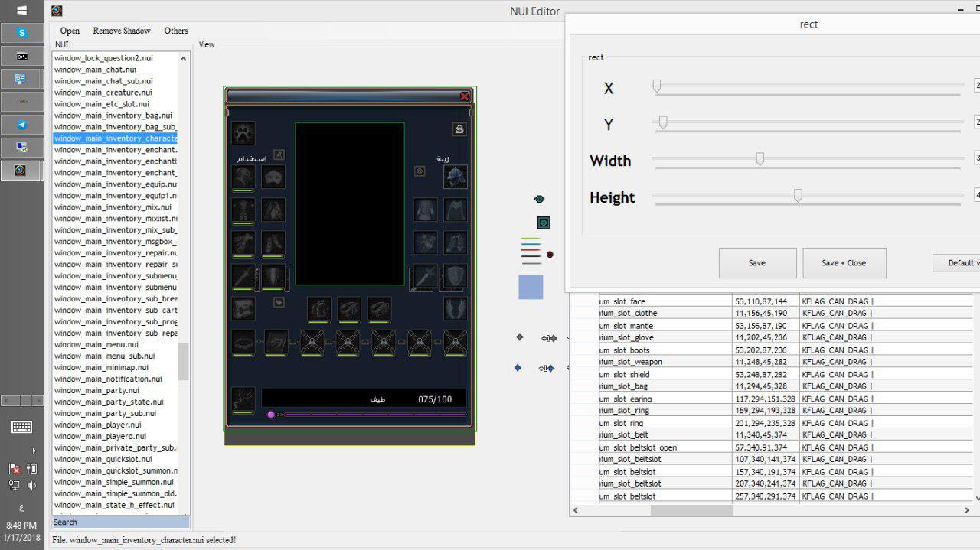Open the Open menu
Image resolution: width=980 pixels, height=550 pixels.
[70, 31]
